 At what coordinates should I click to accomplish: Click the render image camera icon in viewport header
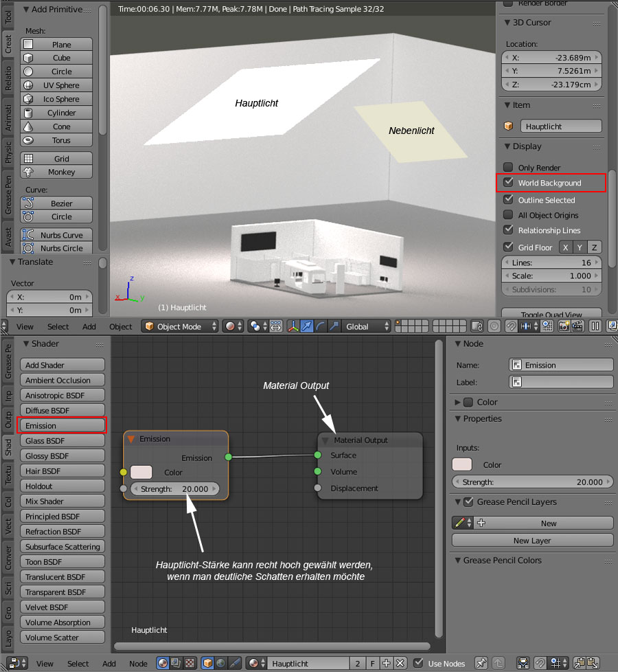[x=563, y=326]
